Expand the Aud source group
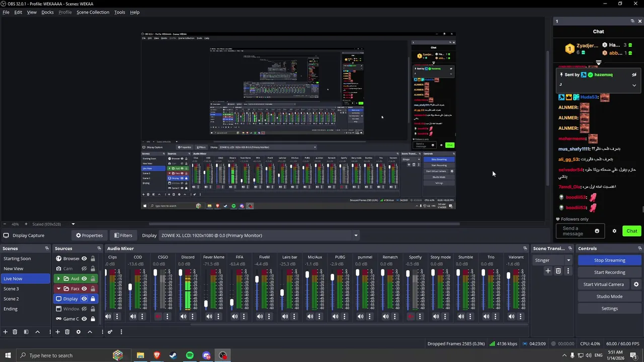This screenshot has width=644, height=362. (x=58, y=279)
